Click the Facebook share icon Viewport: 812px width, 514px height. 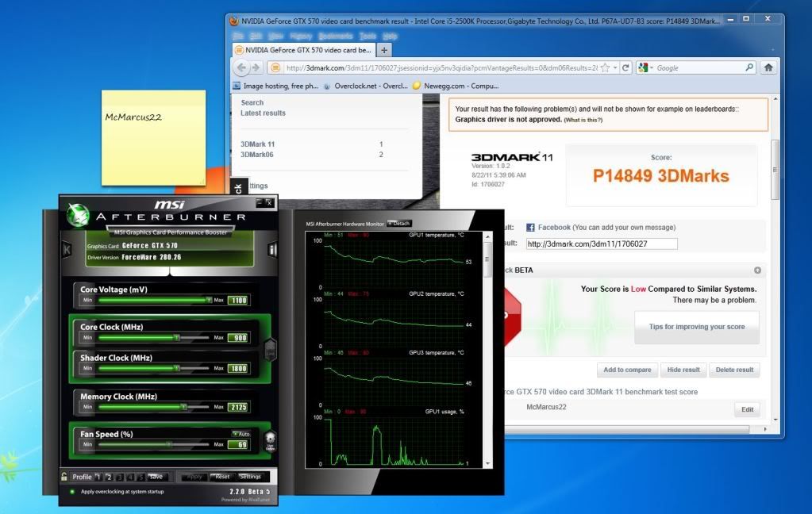click(530, 227)
